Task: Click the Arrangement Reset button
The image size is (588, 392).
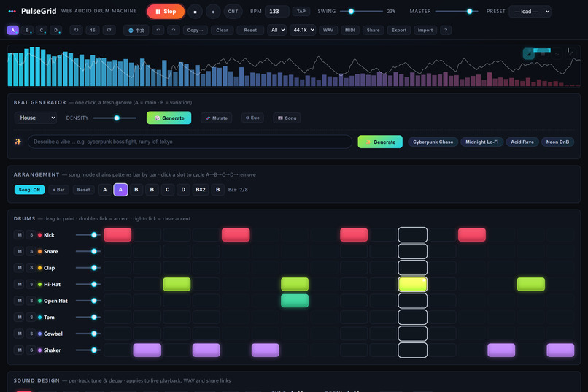Action: pyautogui.click(x=83, y=190)
